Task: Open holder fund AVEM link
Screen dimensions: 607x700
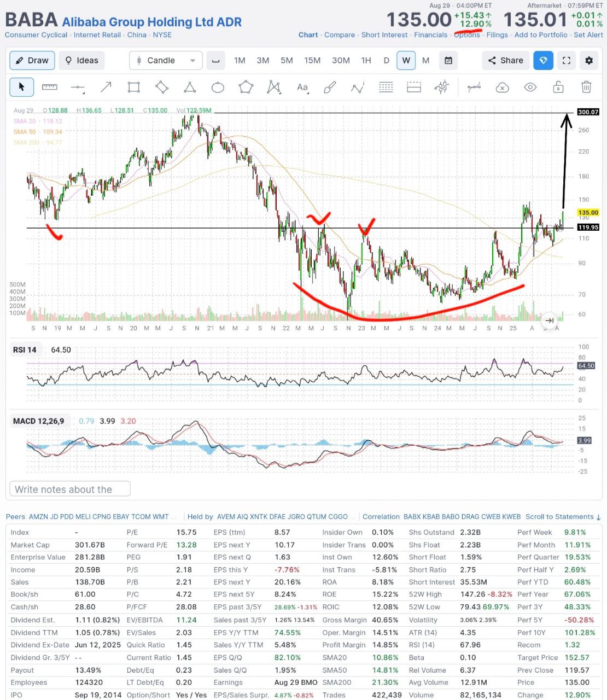Action: point(226,517)
